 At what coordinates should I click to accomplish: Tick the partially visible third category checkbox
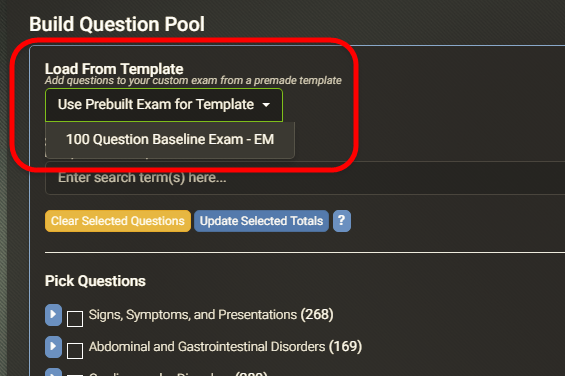75,375
